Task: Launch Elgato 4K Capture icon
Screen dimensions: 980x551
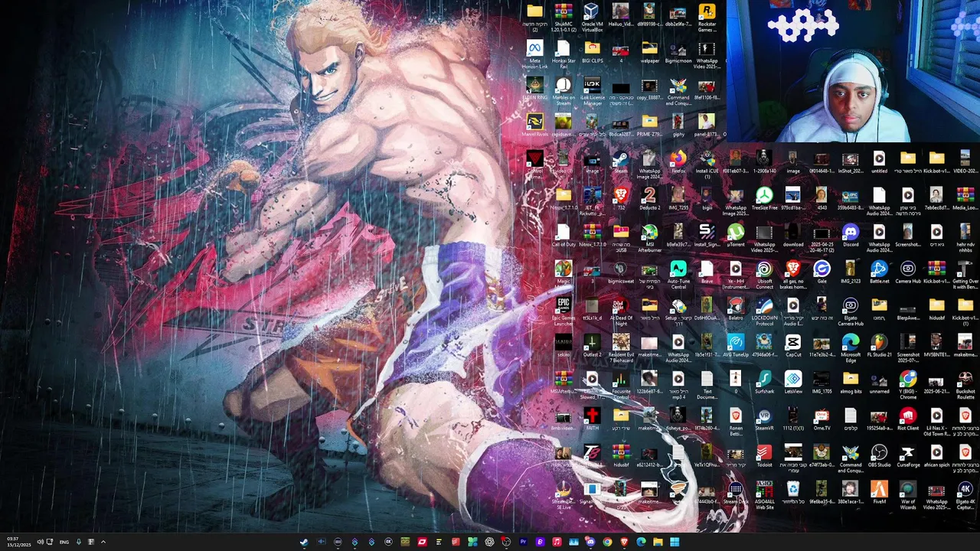Action: [965, 495]
